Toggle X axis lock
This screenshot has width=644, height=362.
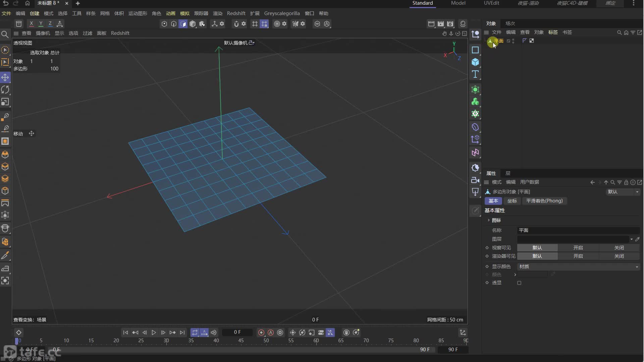point(31,24)
